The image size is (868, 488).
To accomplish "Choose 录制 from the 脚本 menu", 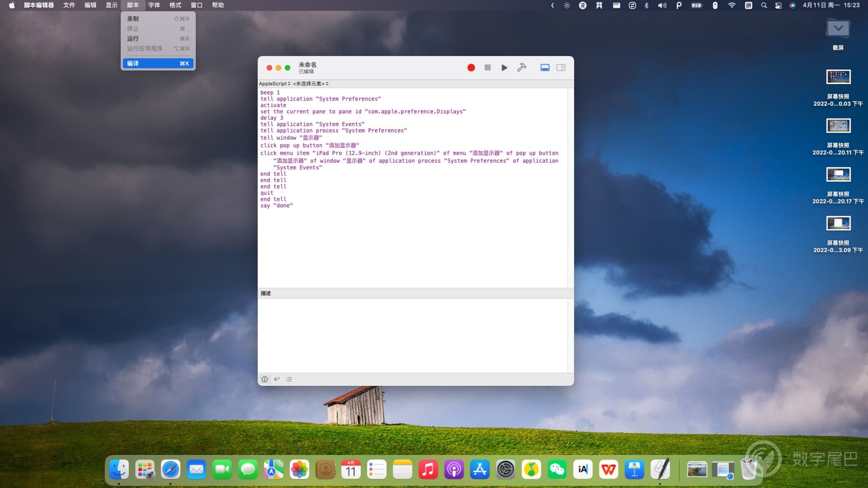I will [x=158, y=19].
